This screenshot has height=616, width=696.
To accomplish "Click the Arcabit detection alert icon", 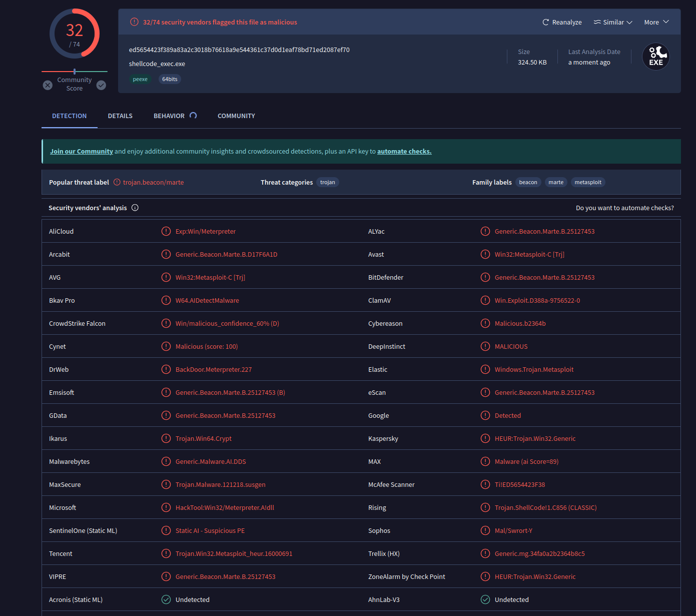I will [x=166, y=254].
